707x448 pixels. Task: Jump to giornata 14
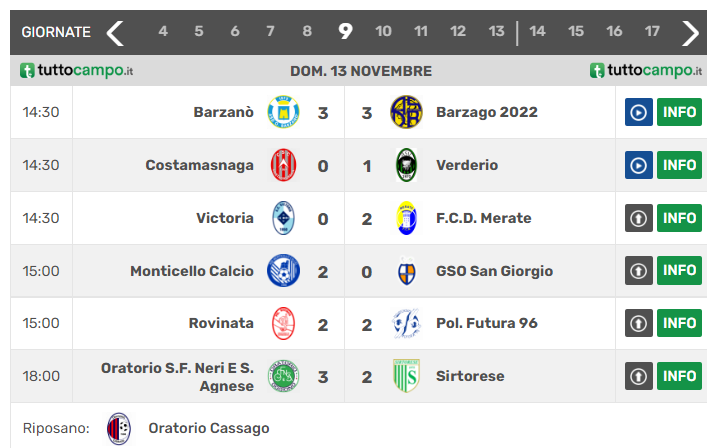pyautogui.click(x=537, y=32)
